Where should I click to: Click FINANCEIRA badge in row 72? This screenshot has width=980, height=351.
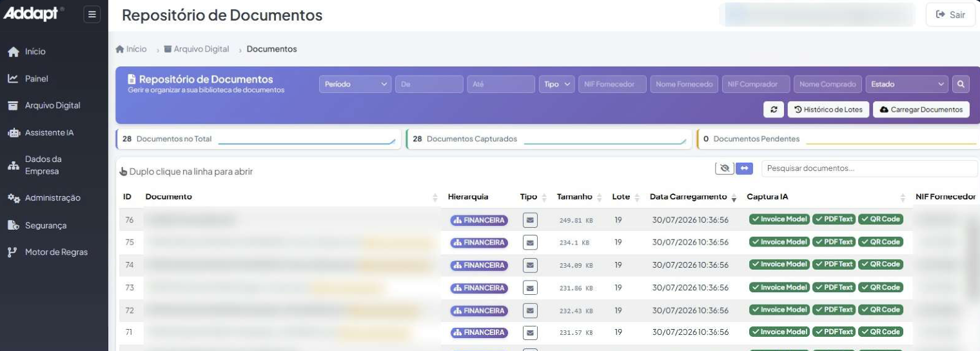(479, 311)
